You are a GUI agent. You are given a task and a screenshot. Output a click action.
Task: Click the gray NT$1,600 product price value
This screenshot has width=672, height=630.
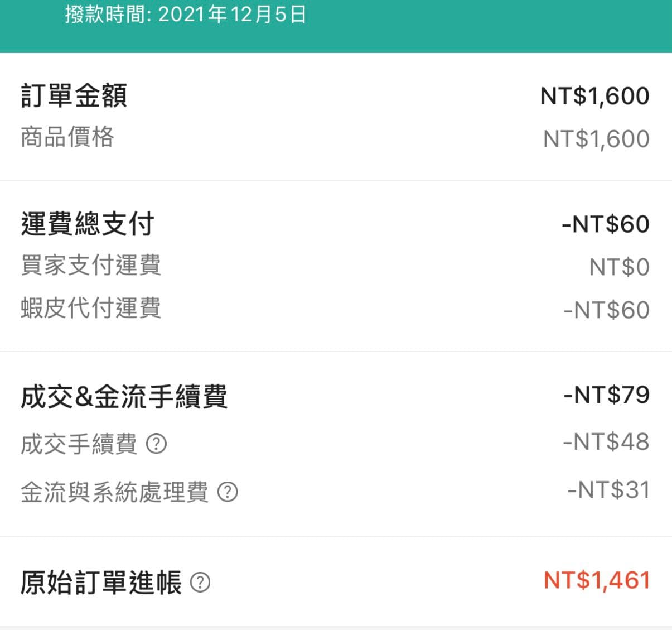pyautogui.click(x=596, y=139)
